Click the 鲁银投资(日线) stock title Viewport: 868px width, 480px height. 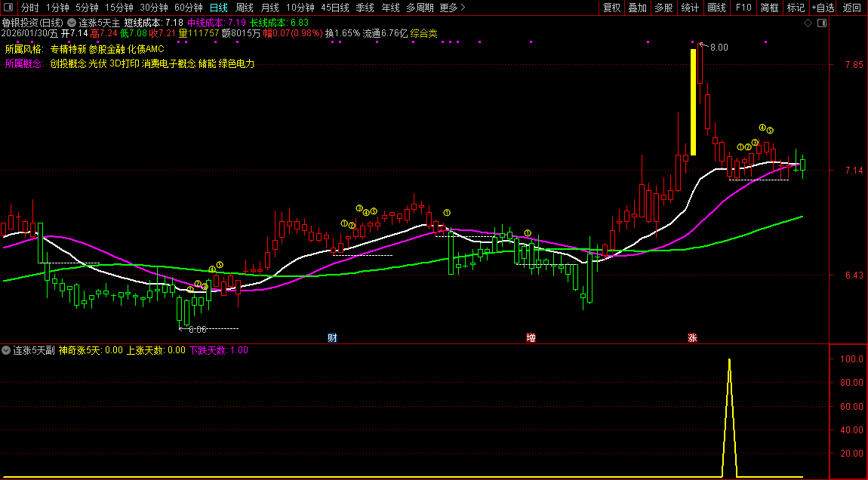click(32, 23)
